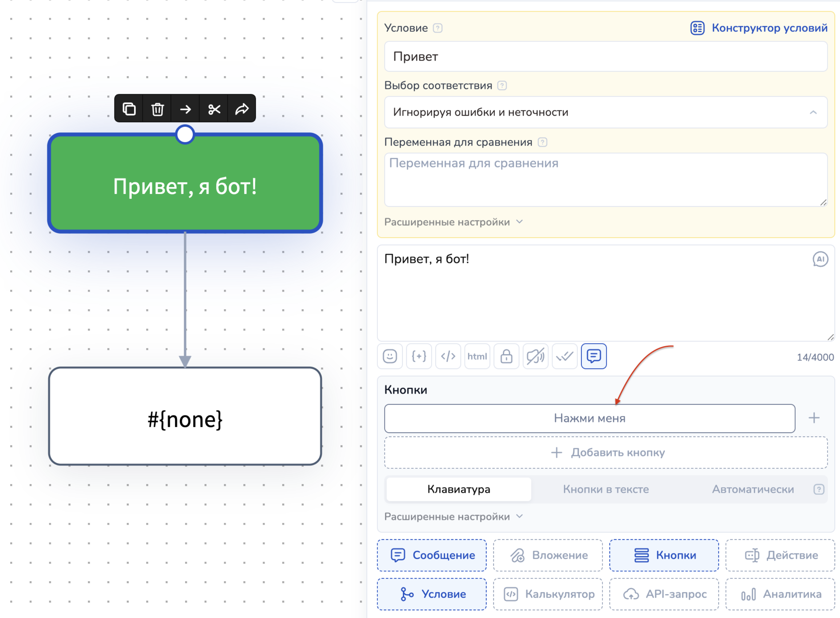Image resolution: width=840 pixels, height=618 pixels.
Task: Click the lock icon under the message
Action: pos(506,356)
